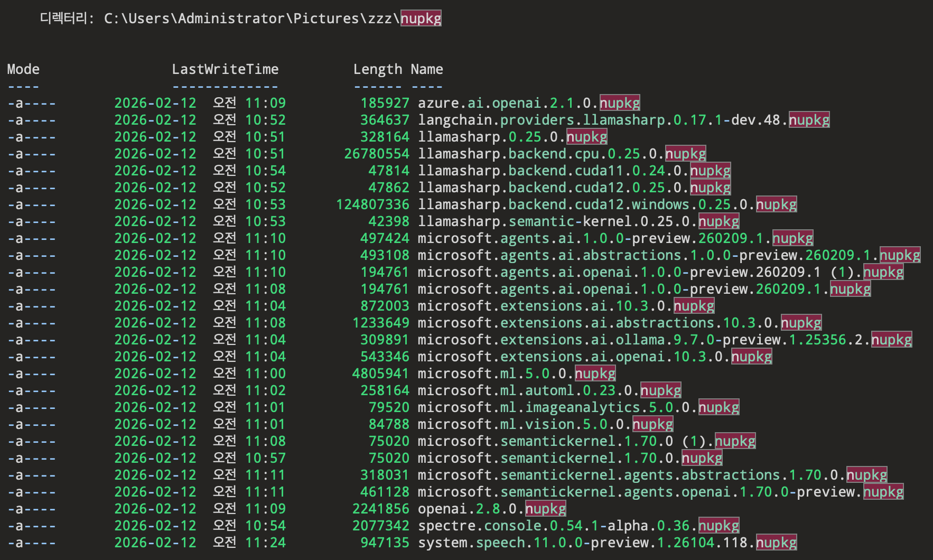Select the microsoft.ml.vision.5.0.0.nupkg entry
The width and height of the screenshot is (933, 560).
(x=546, y=424)
